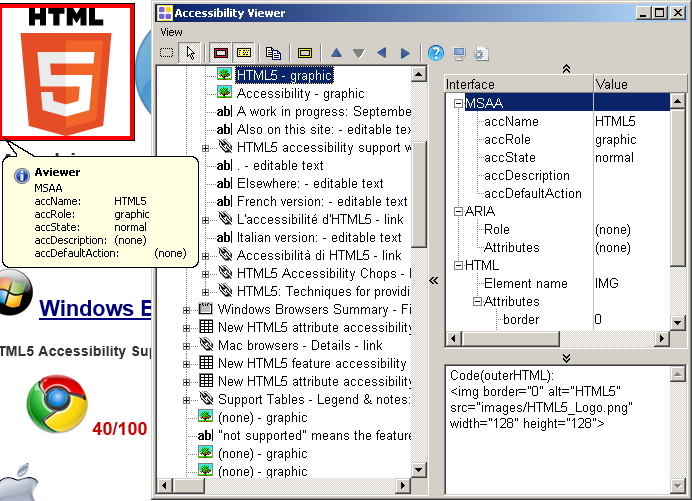Expand HTML5: Techniques for providing node
Image resolution: width=692 pixels, height=501 pixels.
pos(205,292)
